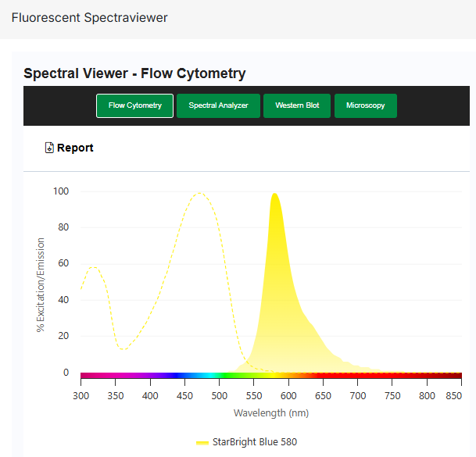Go to the Microscopy tab
Image resolution: width=476 pixels, height=457 pixels.
pyautogui.click(x=365, y=105)
